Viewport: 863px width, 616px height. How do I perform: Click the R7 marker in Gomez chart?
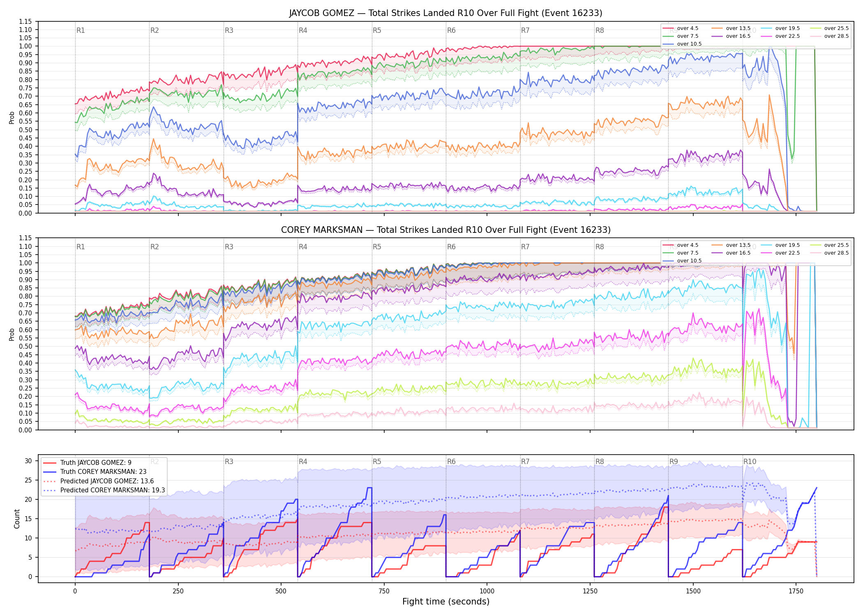(525, 30)
